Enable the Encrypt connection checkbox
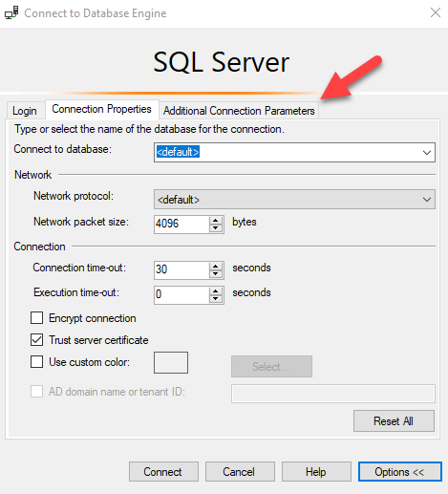 37,318
